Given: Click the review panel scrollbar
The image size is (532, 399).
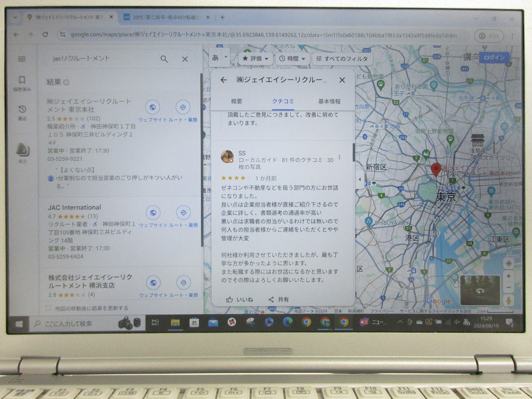Looking at the screenshot, I should pyautogui.click(x=353, y=153).
